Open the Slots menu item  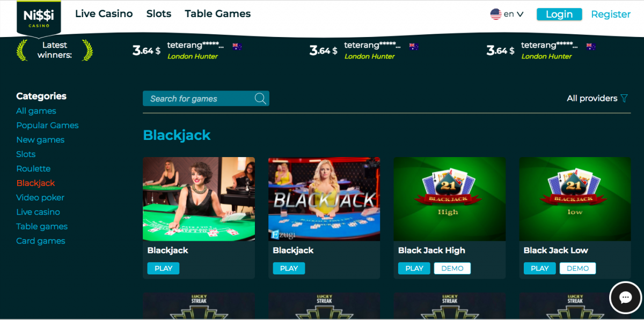point(159,14)
